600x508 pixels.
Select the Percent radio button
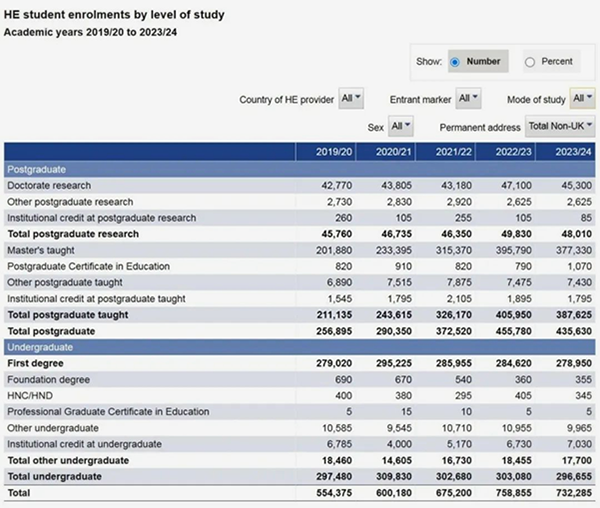(530, 62)
